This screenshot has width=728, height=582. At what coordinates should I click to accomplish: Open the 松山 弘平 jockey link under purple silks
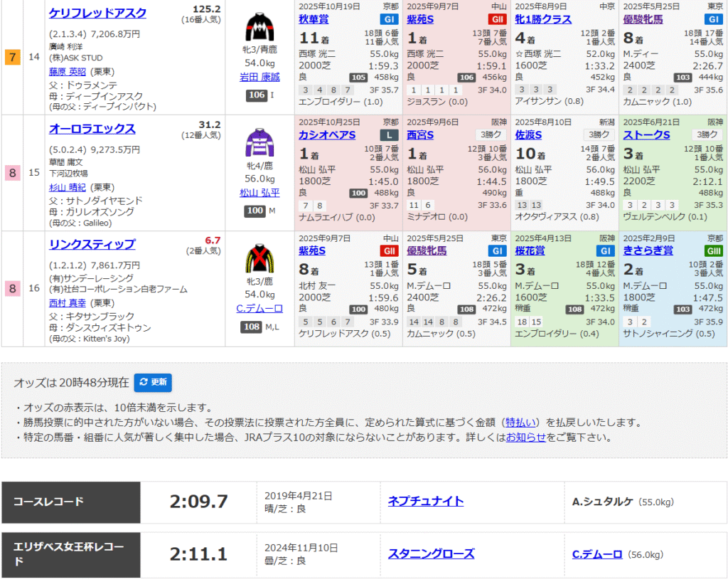coord(259,193)
